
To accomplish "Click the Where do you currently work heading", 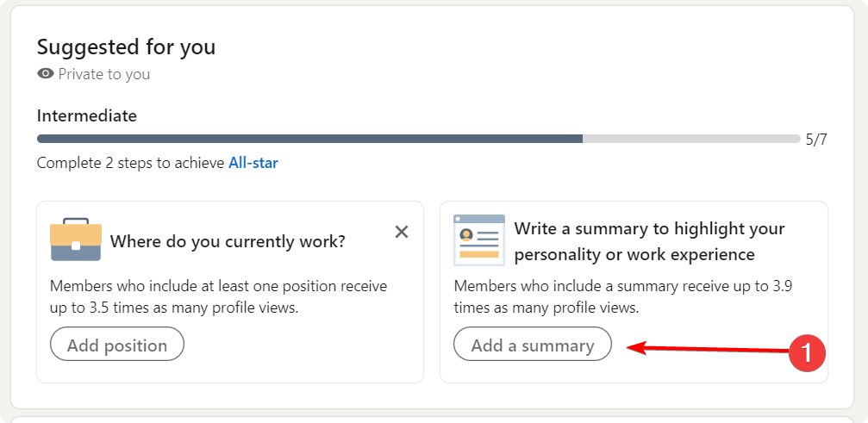I will pos(228,241).
